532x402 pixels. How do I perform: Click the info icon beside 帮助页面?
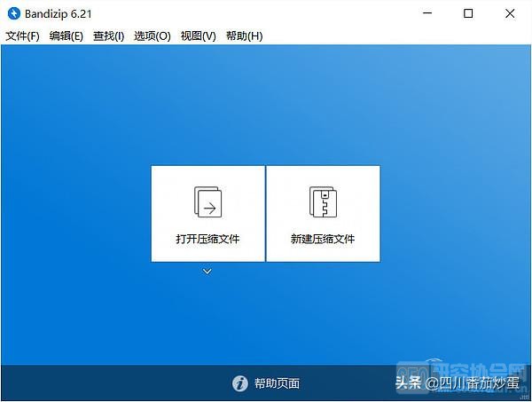click(x=240, y=383)
